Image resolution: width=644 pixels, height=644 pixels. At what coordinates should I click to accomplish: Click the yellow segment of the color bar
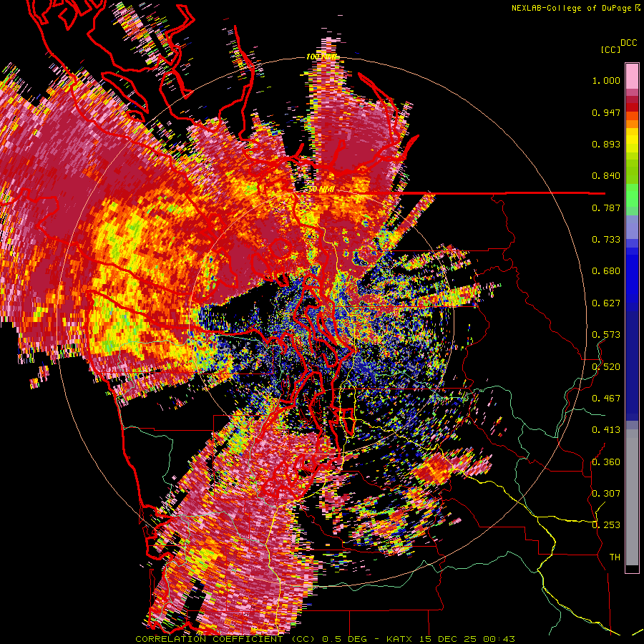pyautogui.click(x=632, y=140)
